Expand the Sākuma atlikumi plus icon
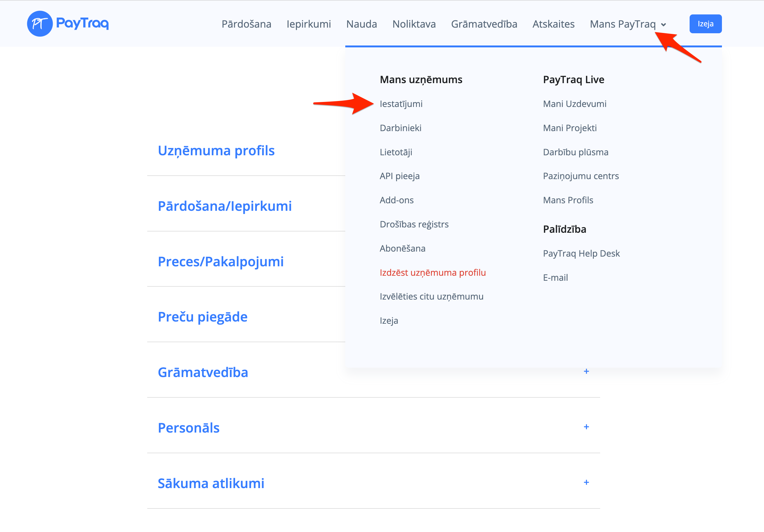 coord(586,482)
